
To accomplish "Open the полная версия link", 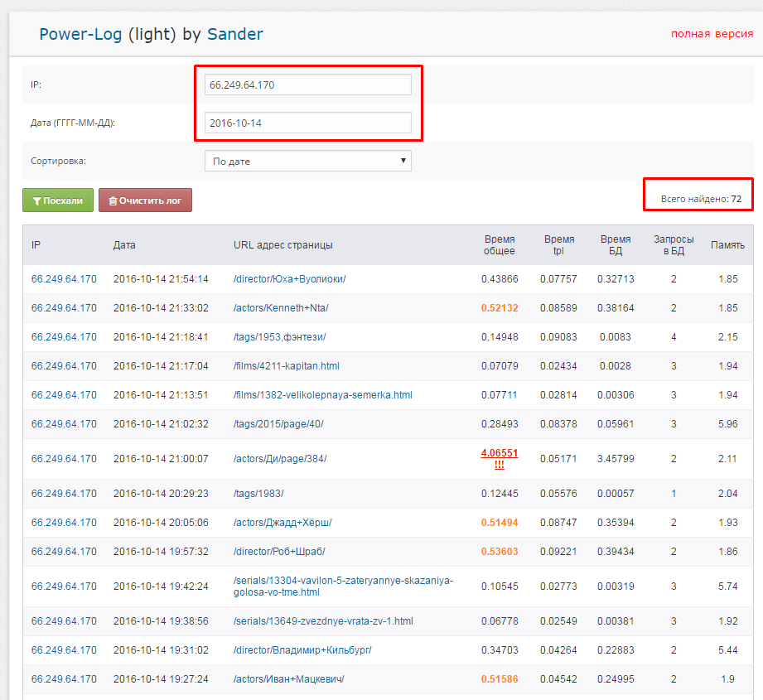I will coord(712,34).
